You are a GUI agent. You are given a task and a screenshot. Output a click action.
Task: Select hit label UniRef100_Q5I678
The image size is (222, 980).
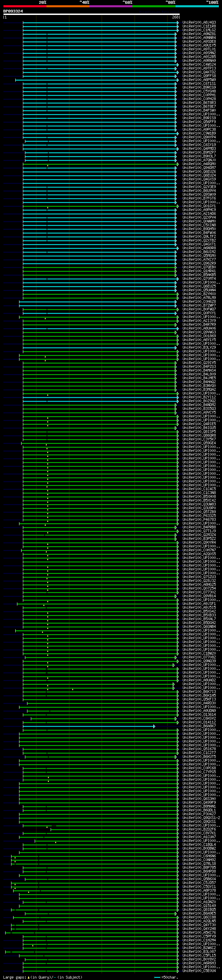tap(199, 749)
